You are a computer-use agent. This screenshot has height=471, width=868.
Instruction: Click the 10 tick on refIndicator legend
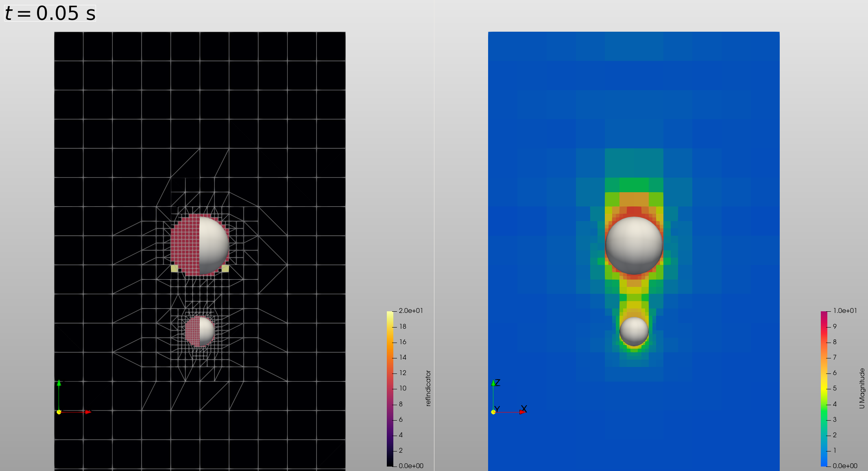coord(403,388)
